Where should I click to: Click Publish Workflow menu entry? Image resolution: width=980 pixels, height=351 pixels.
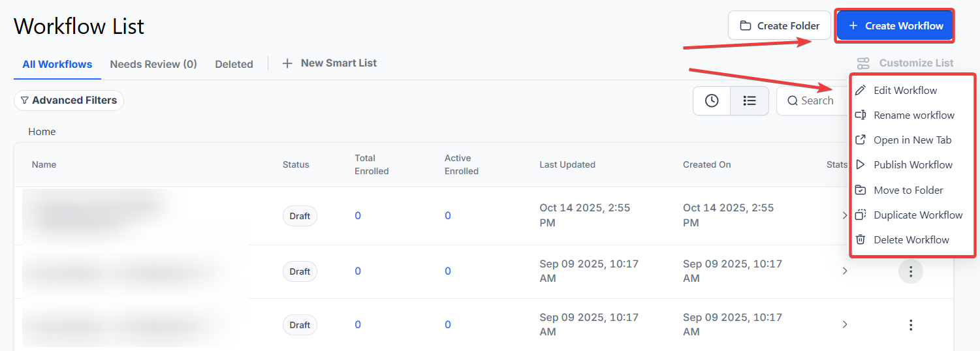[913, 165]
